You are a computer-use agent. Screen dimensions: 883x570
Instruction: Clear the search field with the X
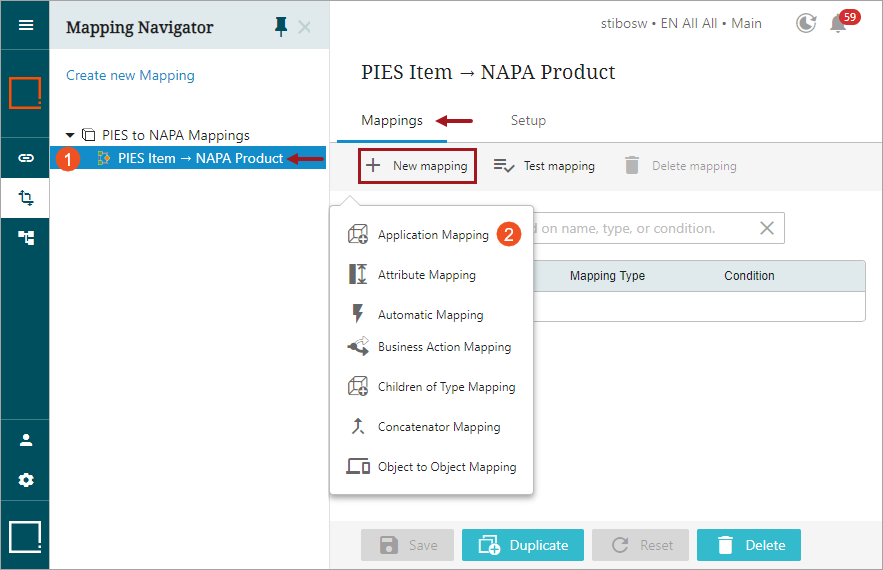(x=767, y=228)
